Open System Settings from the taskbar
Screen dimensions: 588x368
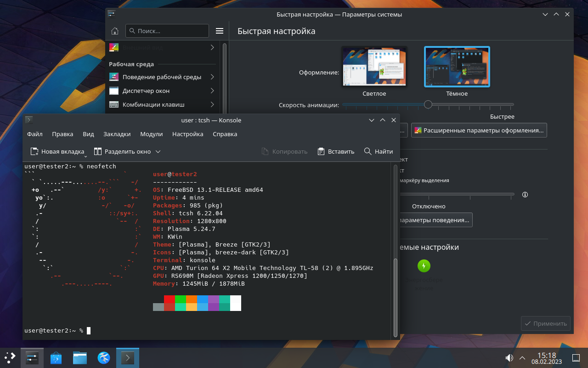(32, 357)
